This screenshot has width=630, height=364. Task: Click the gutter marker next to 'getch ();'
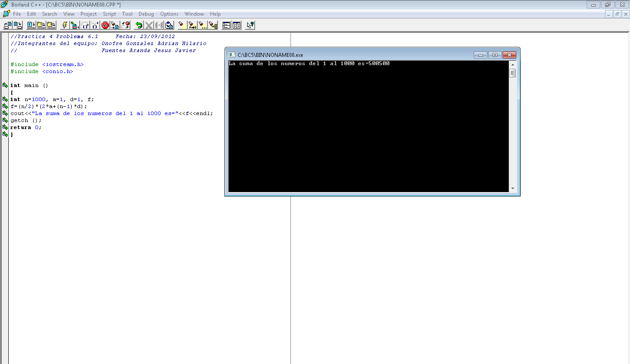[x=5, y=120]
